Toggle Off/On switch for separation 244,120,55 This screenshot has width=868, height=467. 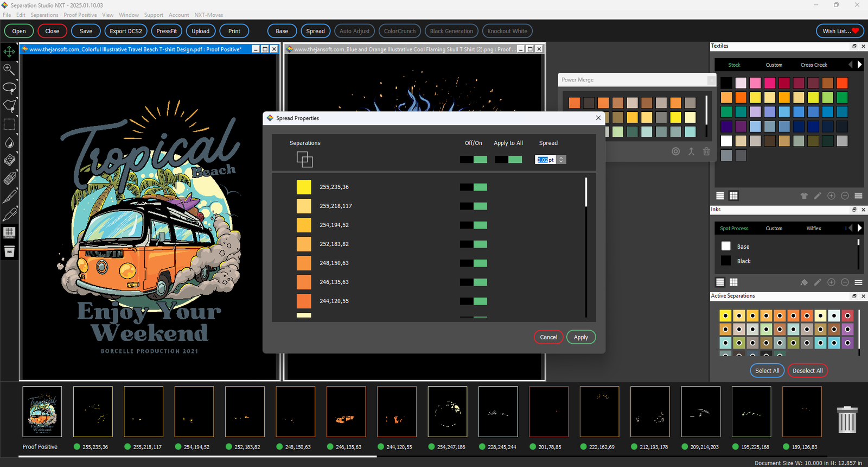[x=474, y=301]
